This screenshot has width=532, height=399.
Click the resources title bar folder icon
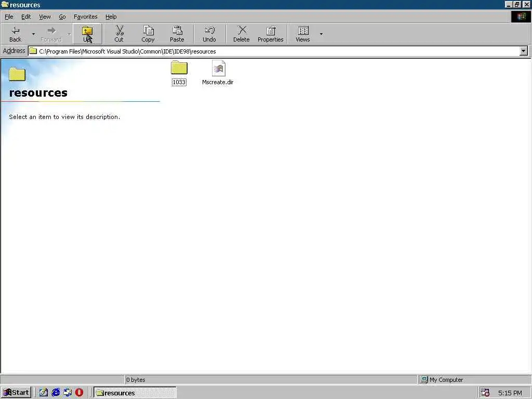(5, 4)
